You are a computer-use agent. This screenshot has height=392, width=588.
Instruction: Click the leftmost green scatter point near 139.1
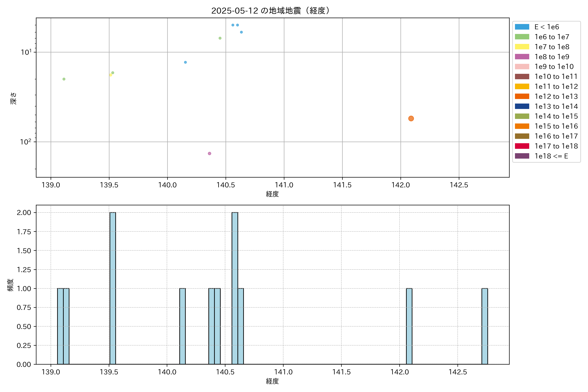click(64, 79)
